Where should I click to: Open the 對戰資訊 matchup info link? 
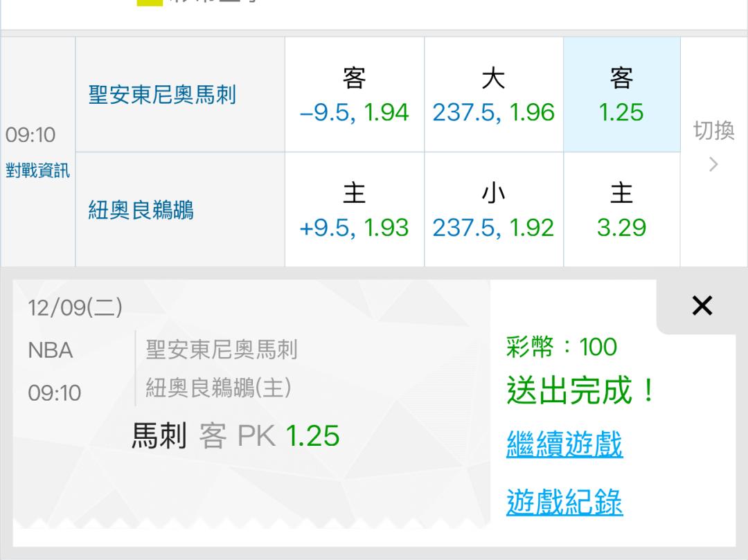click(37, 170)
